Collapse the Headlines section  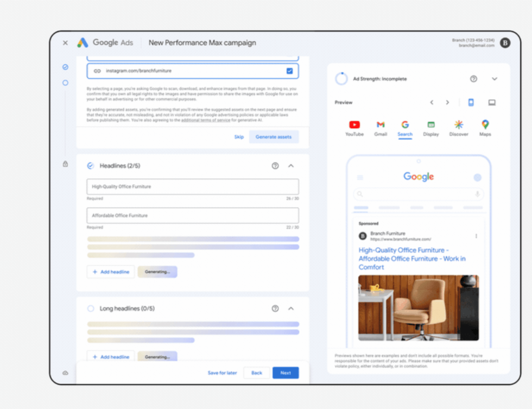[x=291, y=166]
